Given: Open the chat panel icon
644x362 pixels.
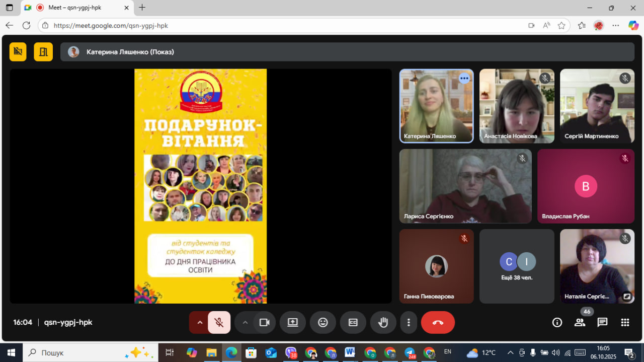Looking at the screenshot, I should coord(602,323).
